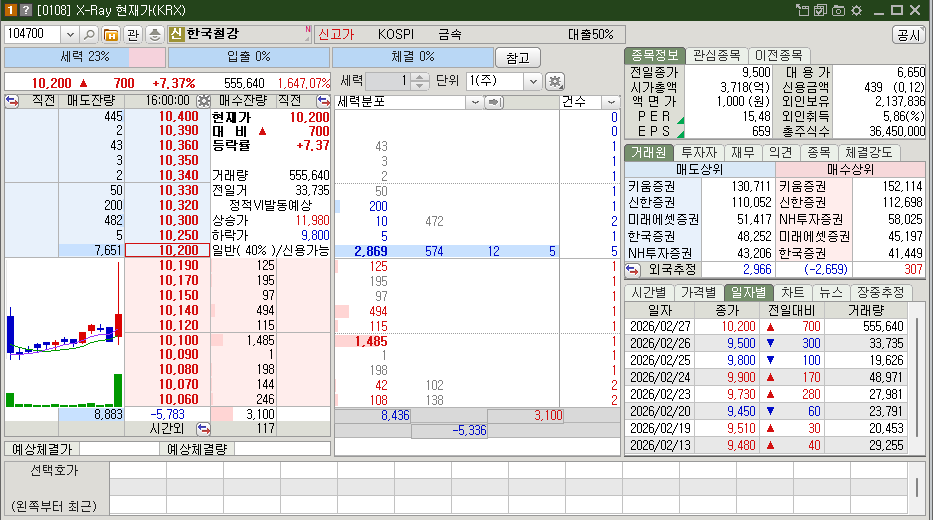
Task: Click the '관' watchlist button
Action: coord(133,35)
